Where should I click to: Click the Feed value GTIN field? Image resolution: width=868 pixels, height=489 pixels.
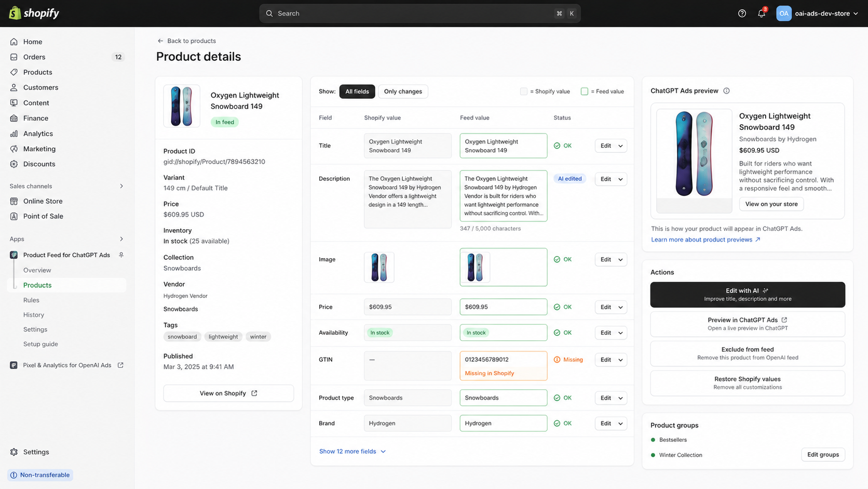(x=504, y=366)
